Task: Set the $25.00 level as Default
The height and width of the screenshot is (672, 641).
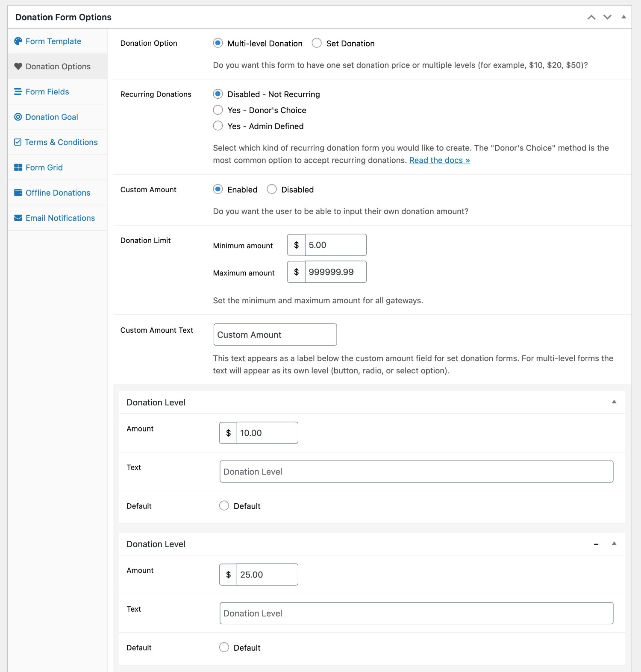Action: tap(224, 647)
